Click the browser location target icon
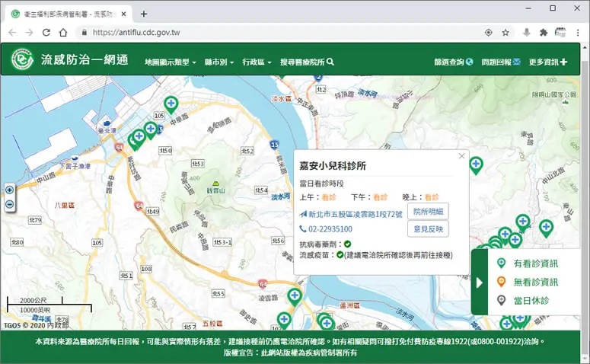This screenshot has width=590, height=364. (x=489, y=33)
